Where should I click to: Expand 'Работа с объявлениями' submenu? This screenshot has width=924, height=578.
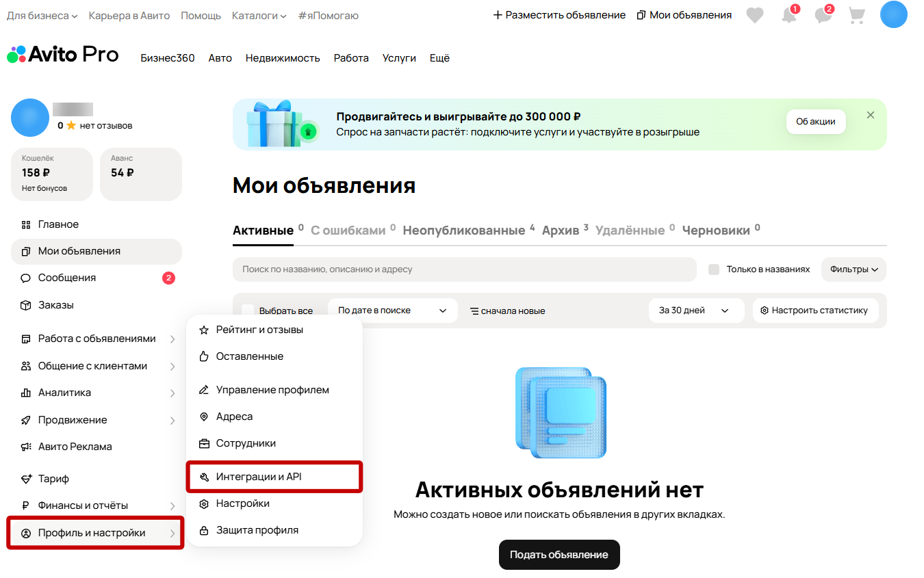tap(97, 339)
